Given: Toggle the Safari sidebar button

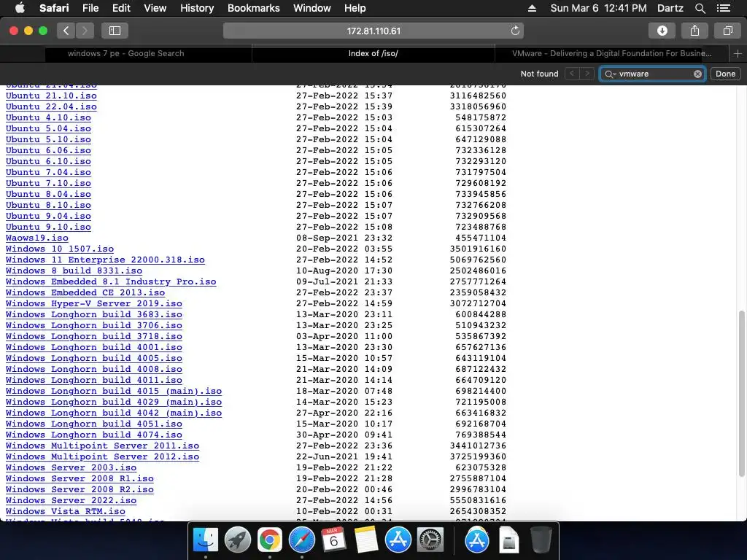Looking at the screenshot, I should tap(115, 31).
